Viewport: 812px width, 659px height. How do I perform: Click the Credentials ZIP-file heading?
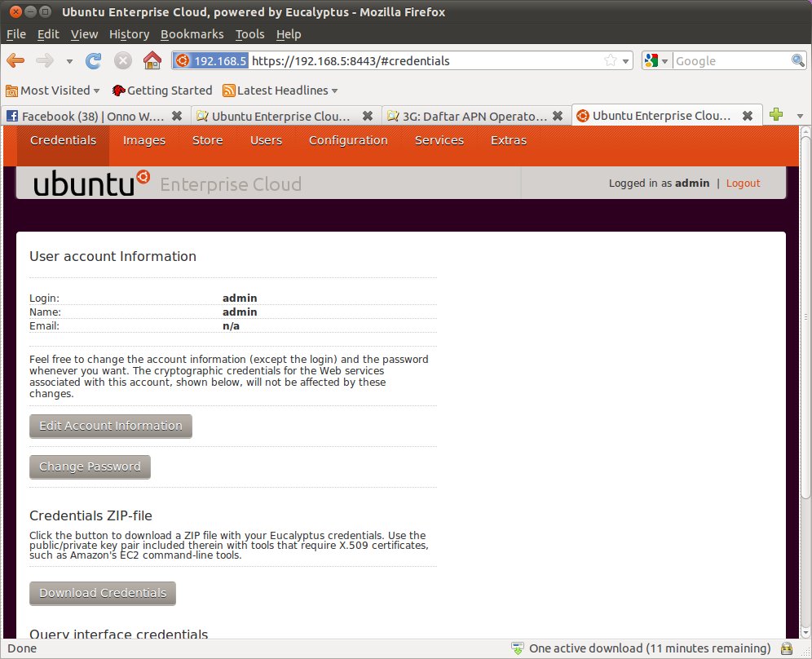(x=90, y=516)
